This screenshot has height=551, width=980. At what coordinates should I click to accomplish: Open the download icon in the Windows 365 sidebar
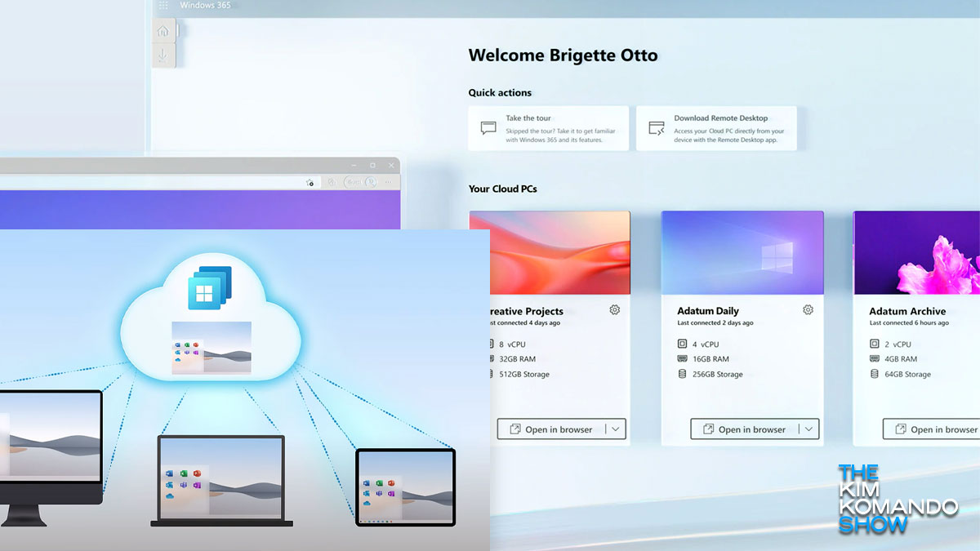pos(163,56)
